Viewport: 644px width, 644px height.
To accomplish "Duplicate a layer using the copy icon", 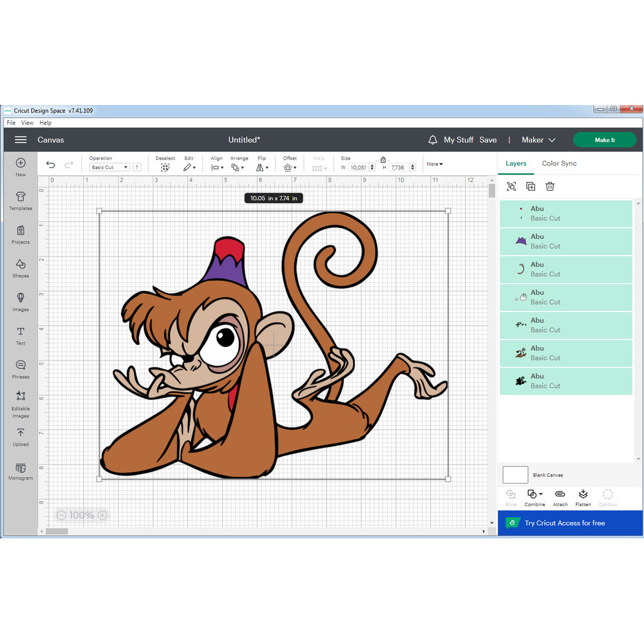I will tap(530, 186).
